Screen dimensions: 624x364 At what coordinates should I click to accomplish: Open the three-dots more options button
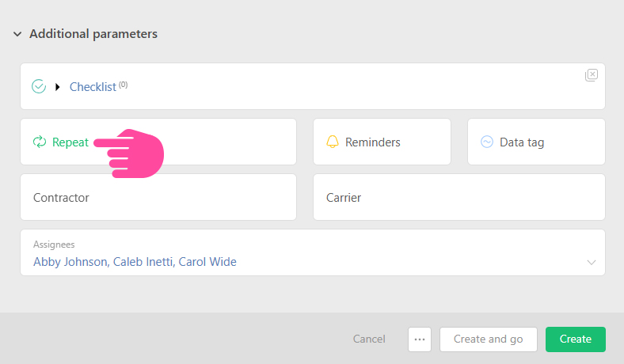(420, 339)
